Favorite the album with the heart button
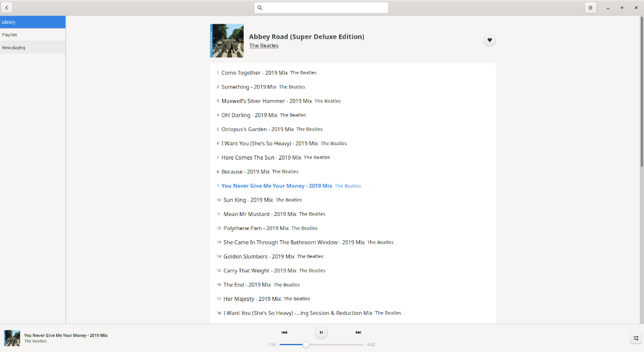Screen dimensions: 644x352 (489, 40)
